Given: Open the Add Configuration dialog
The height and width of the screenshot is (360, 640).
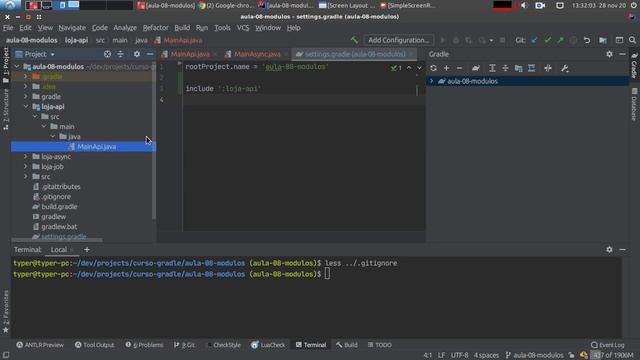Looking at the screenshot, I should [398, 40].
